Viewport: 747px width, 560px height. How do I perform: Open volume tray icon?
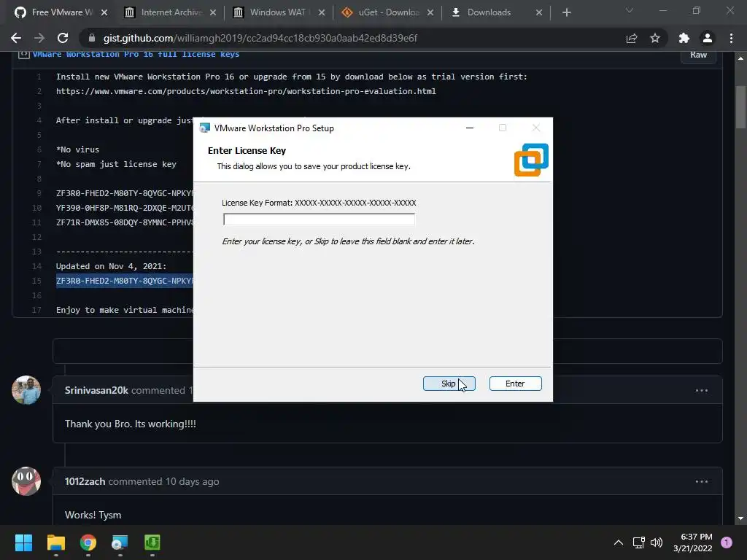click(x=657, y=542)
